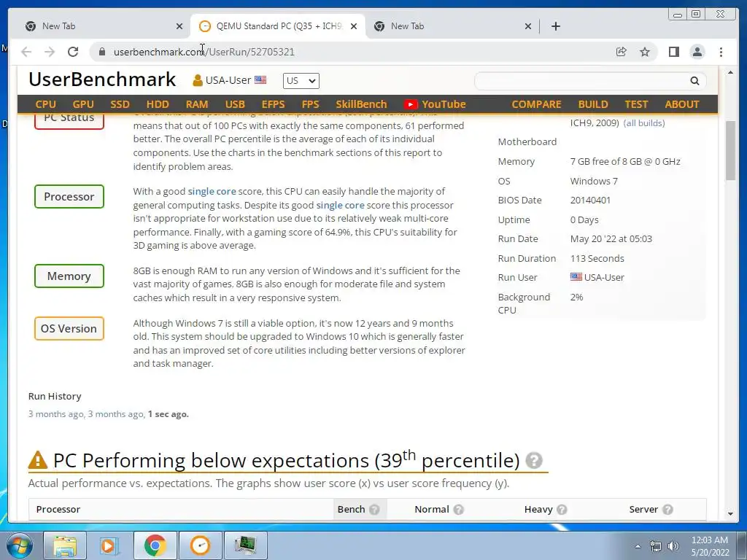Open Windows Explorer from the taskbar
747x560 pixels.
coord(65,545)
